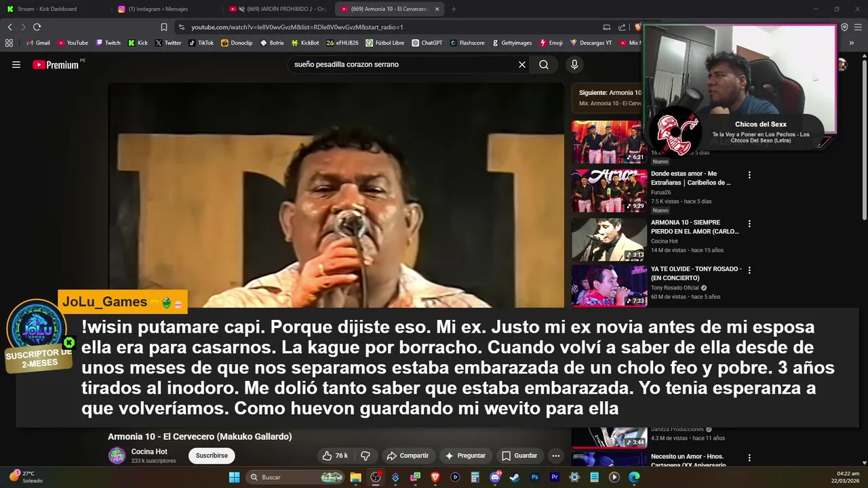Open Premiere Pro from the taskbar
Screen dimensions: 868x488
tap(554, 477)
